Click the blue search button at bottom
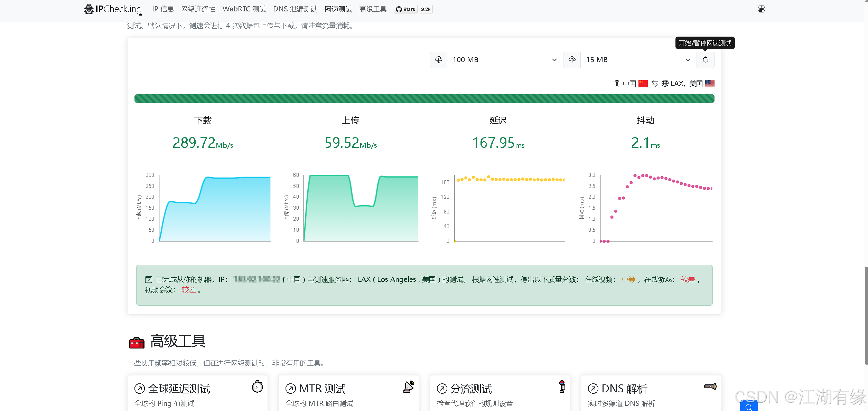 pyautogui.click(x=749, y=407)
